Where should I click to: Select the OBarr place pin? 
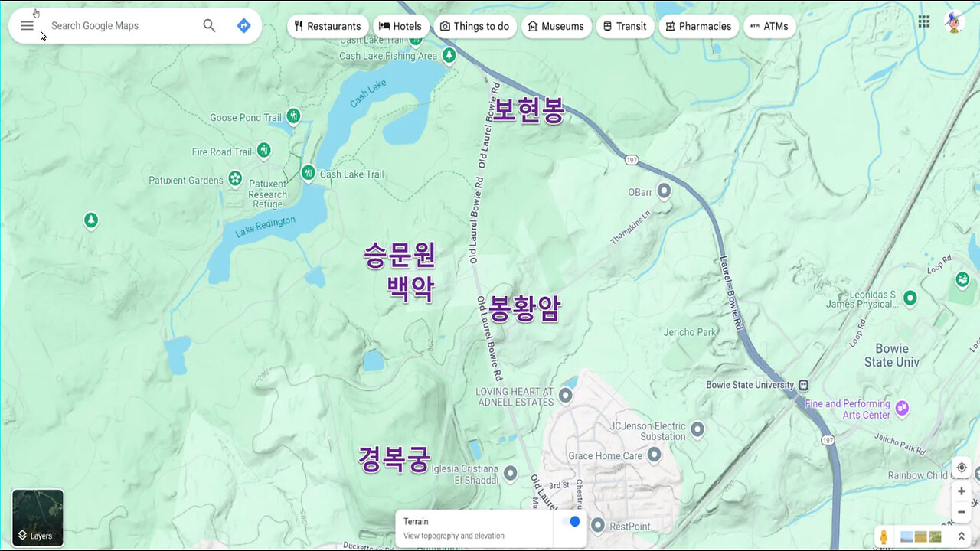[665, 191]
